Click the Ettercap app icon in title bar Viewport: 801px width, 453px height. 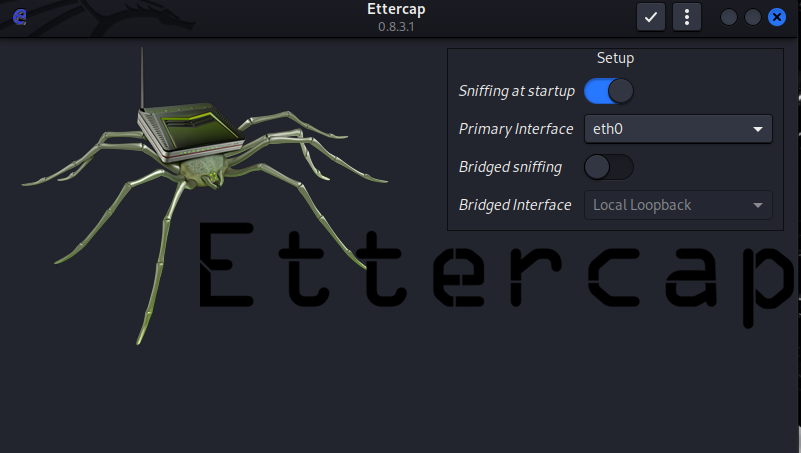pos(19,17)
